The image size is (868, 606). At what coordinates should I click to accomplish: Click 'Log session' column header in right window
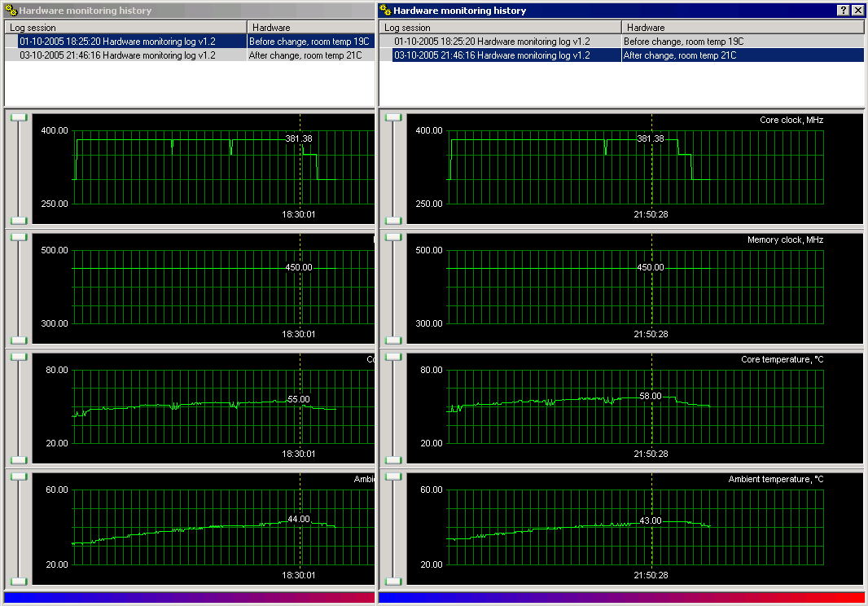pyautogui.click(x=500, y=27)
